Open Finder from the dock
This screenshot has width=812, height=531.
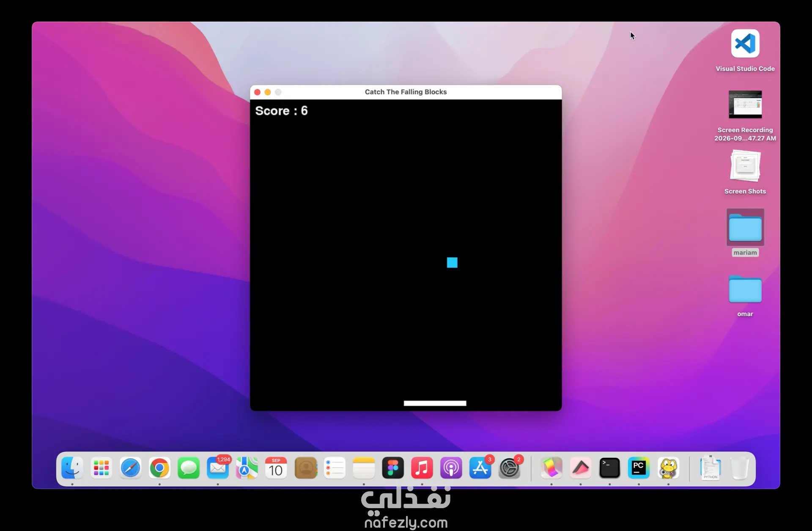point(72,468)
